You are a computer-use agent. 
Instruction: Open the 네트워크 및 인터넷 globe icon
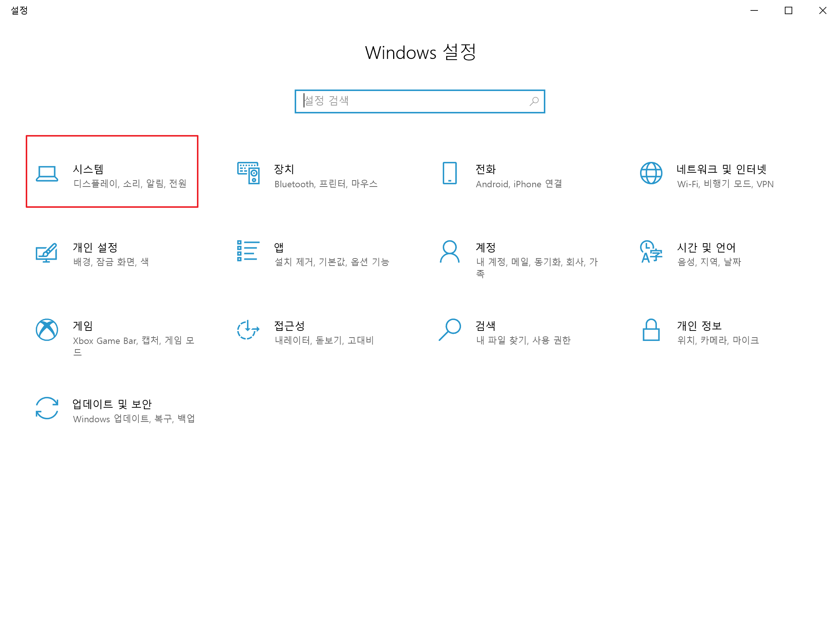pyautogui.click(x=651, y=173)
